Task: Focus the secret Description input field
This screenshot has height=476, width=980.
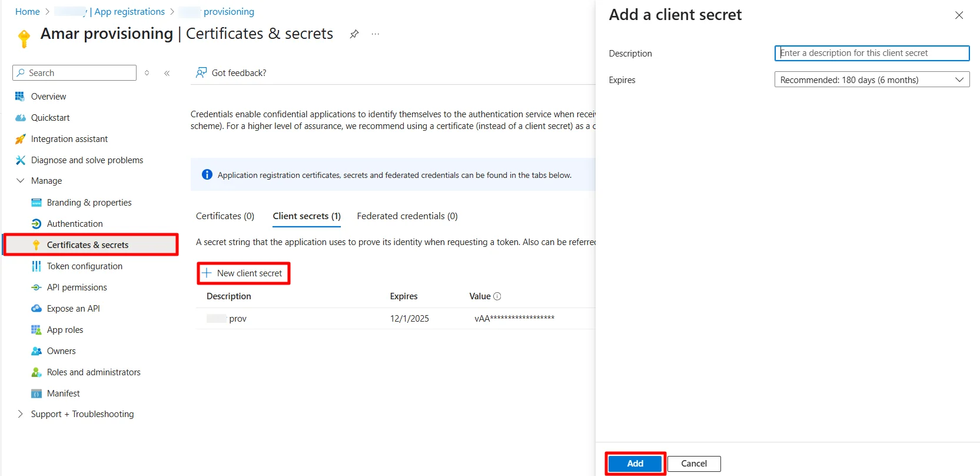Action: pos(872,53)
